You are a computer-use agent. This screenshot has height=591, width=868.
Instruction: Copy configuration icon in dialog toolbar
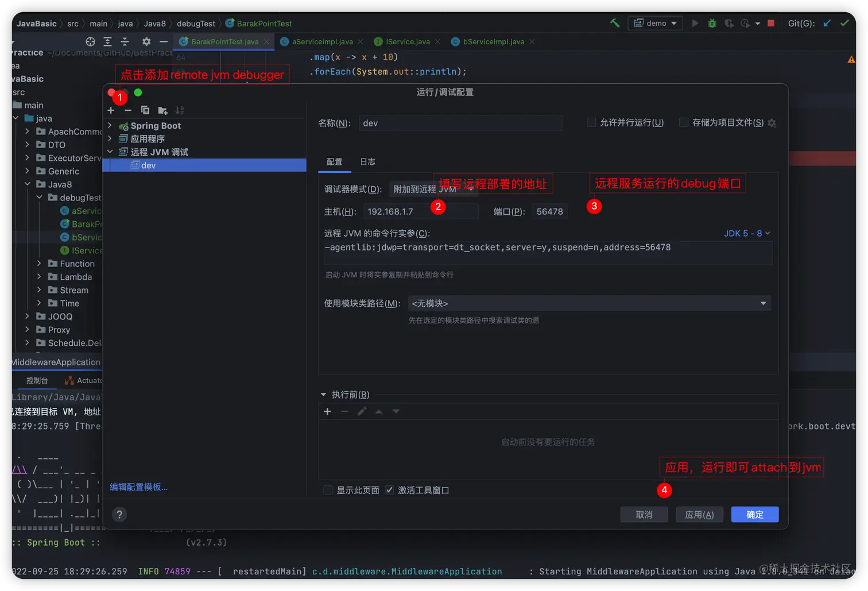(145, 110)
